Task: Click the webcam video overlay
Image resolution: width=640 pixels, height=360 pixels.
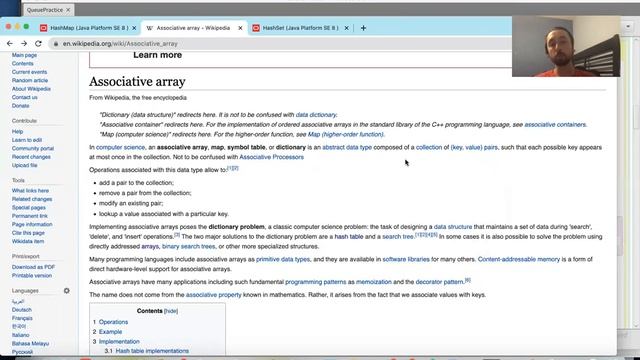Action: 566,46
